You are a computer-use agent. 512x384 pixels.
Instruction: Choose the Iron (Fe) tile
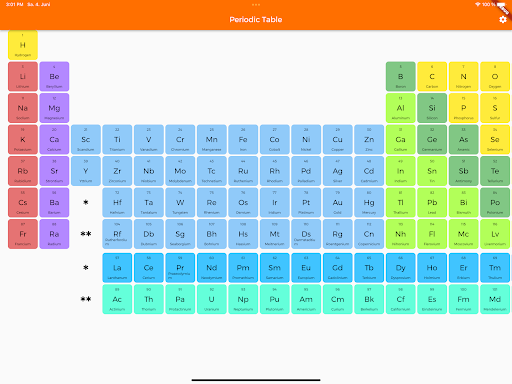point(243,139)
